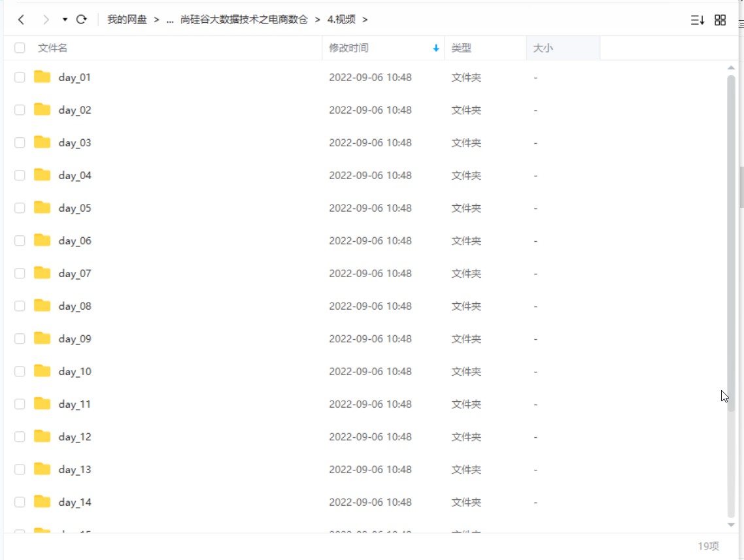Sort by 修改时间 column header
The image size is (744, 560).
tap(348, 48)
